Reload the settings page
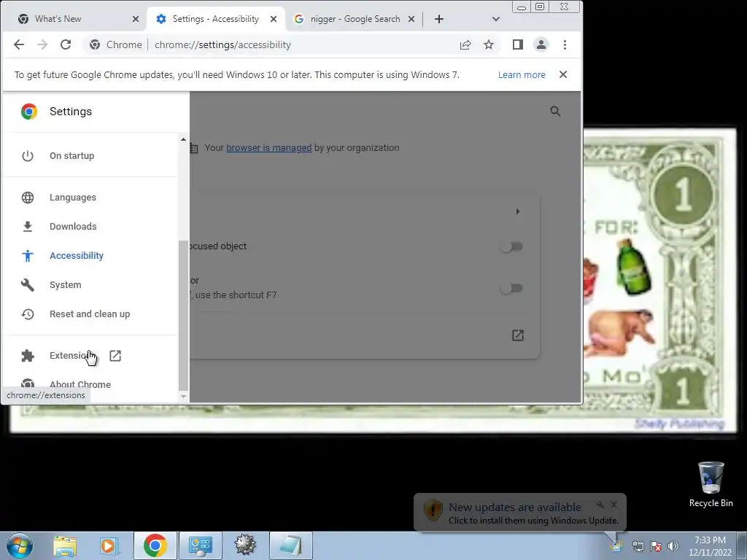The height and width of the screenshot is (560, 747). click(x=66, y=44)
